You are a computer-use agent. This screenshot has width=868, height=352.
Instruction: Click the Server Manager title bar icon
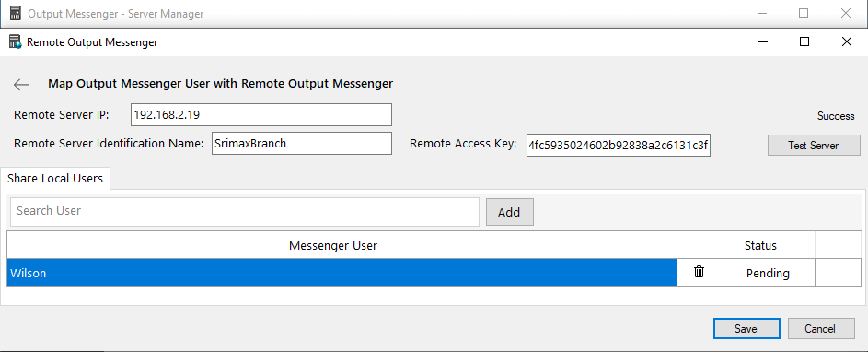[16, 13]
